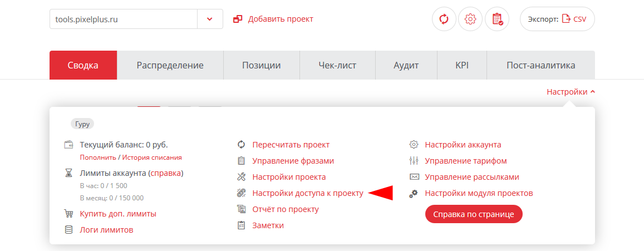
Task: Expand the project selector dropdown arrow
Action: click(210, 19)
